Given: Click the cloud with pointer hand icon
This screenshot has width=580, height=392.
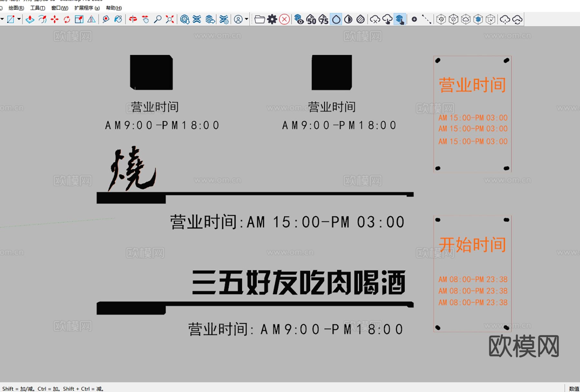Looking at the screenshot, I should [x=387, y=19].
